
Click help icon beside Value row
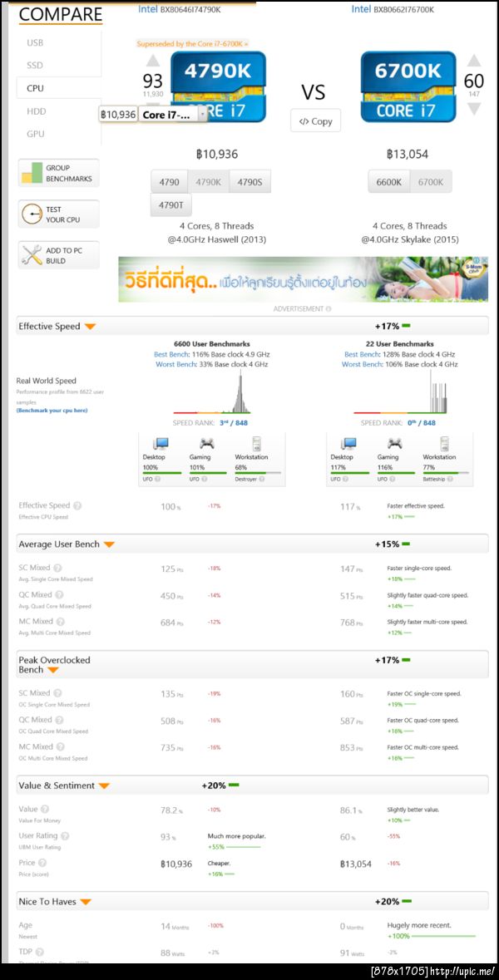pyautogui.click(x=45, y=810)
